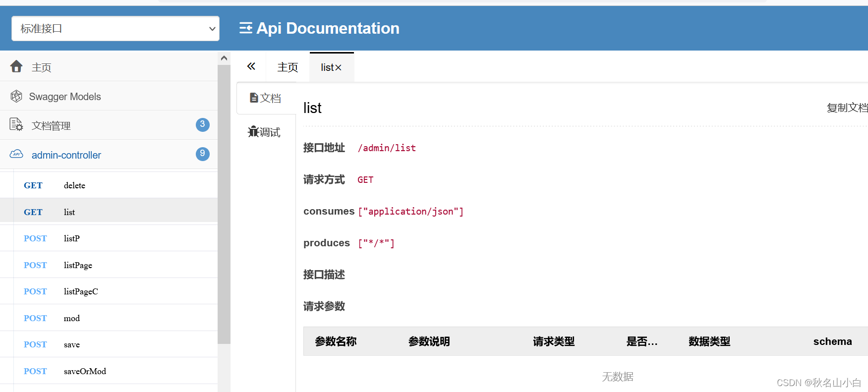Select the 文档 side tab
Viewport: 868px width, 392px height.
(266, 98)
